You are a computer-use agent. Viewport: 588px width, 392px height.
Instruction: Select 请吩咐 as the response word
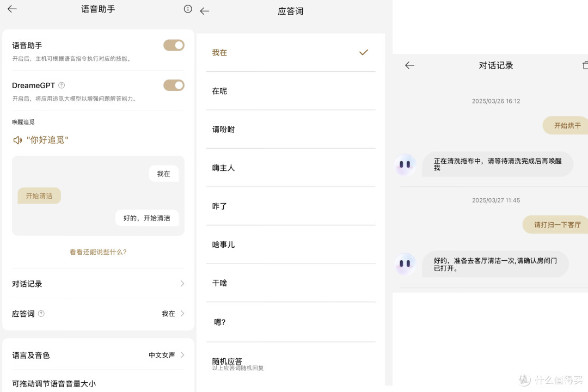tap(291, 130)
